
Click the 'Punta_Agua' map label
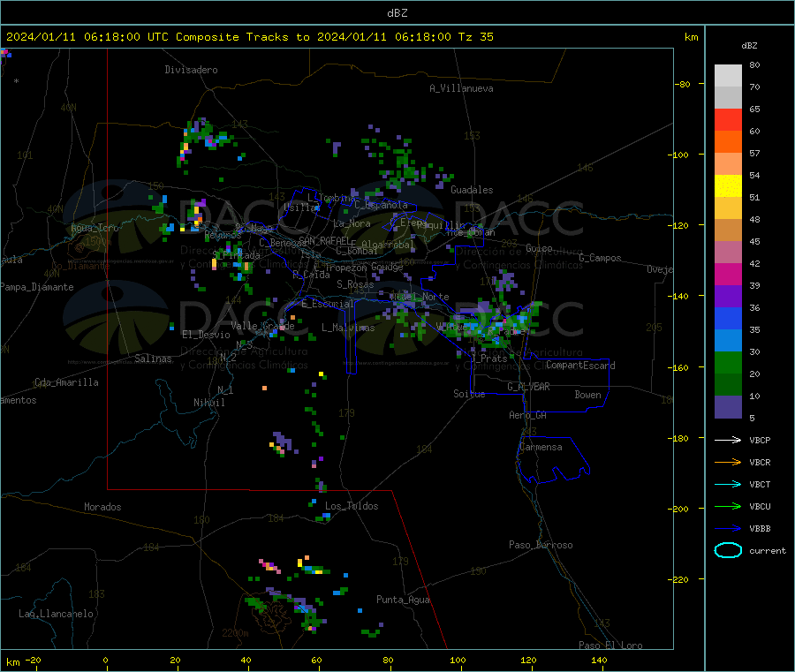(403, 600)
